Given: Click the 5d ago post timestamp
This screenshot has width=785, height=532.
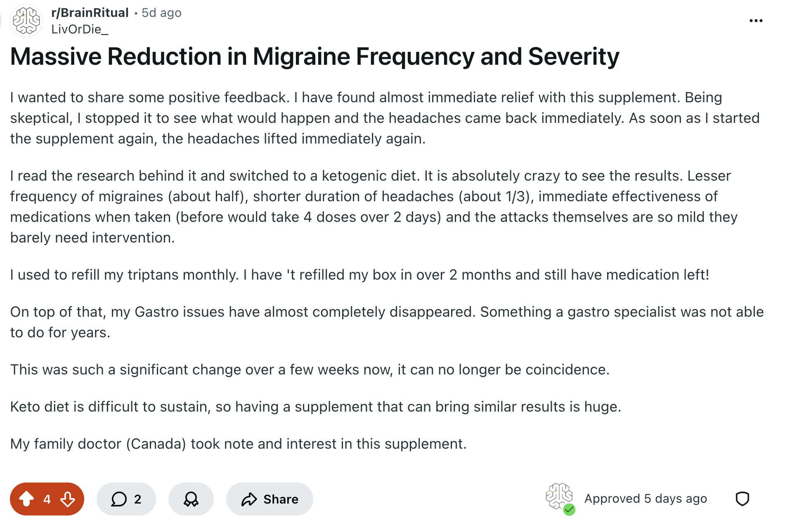Looking at the screenshot, I should coord(161,13).
